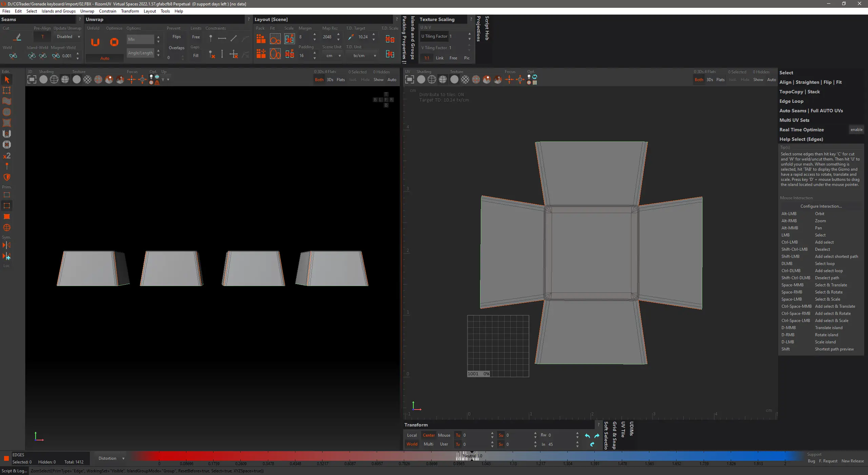Screen dimensions: 868x475
Task: Click the Cut seams knife icon
Action: (18, 37)
